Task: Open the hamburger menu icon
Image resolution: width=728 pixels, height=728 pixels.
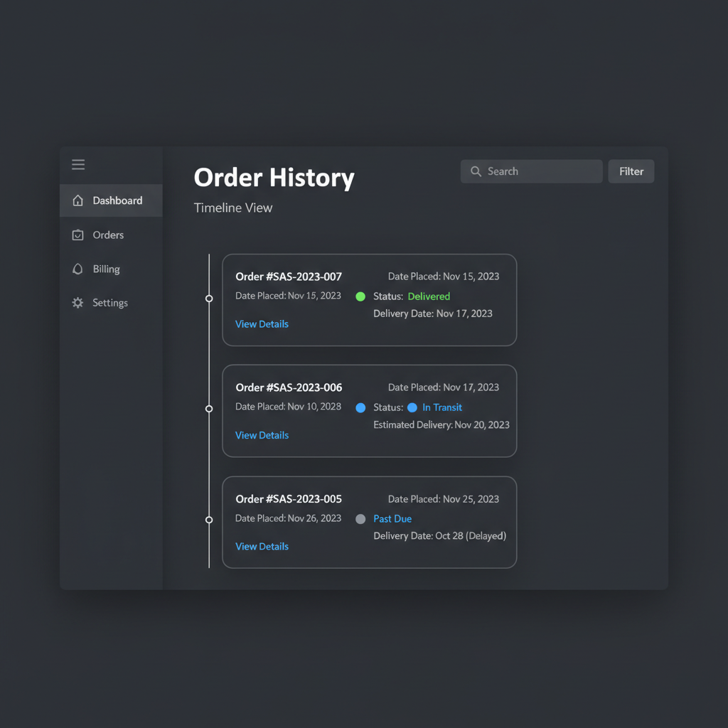Action: coord(78,164)
